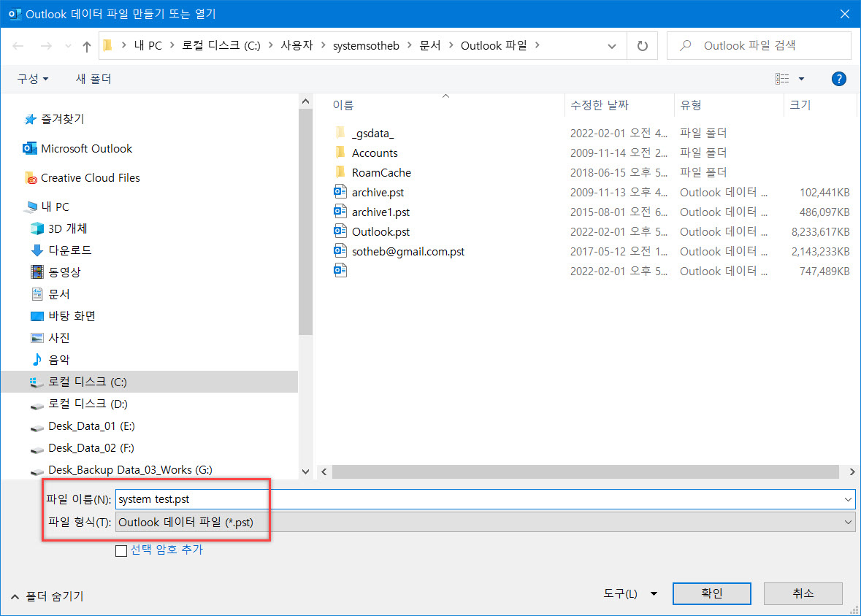Select the archive1.pst file icon

click(x=340, y=212)
